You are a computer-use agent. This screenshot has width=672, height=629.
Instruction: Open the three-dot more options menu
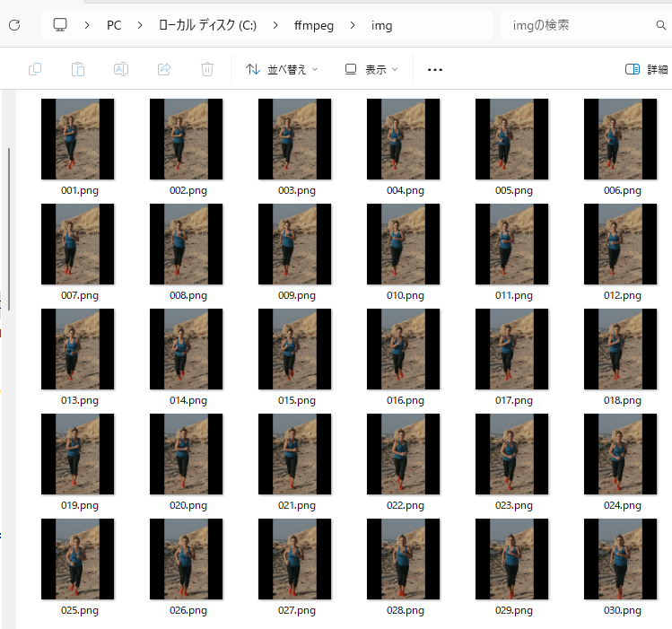point(435,69)
